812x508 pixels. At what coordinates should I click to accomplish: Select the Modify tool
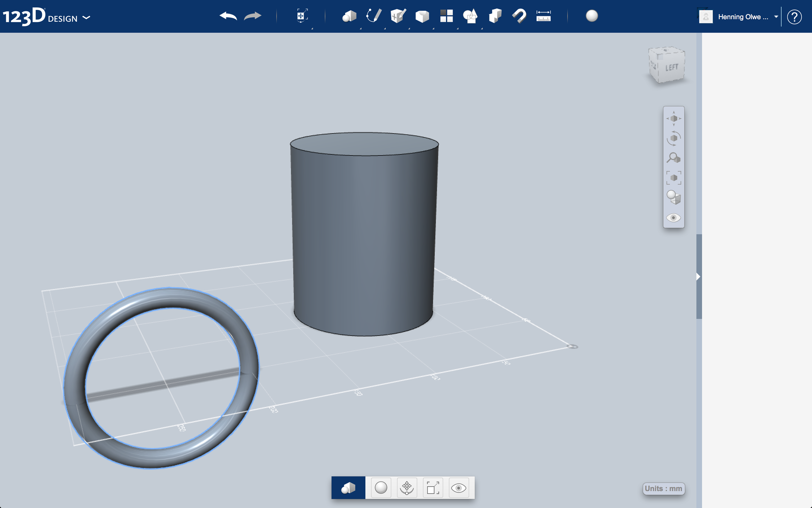click(x=422, y=16)
